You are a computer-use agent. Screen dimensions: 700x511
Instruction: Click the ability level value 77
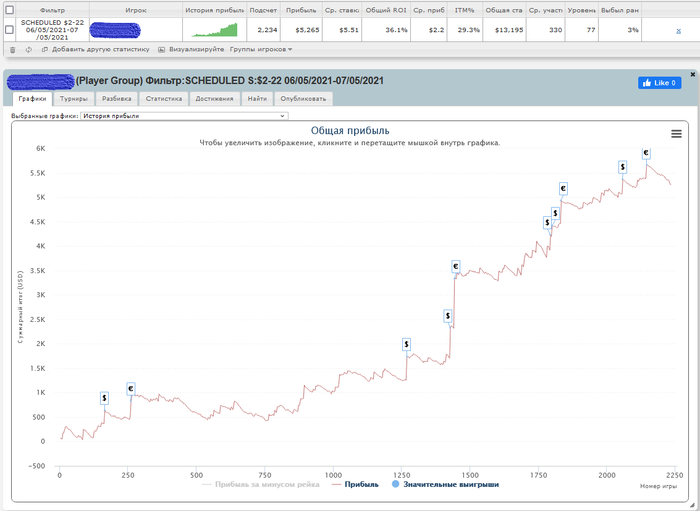point(591,30)
